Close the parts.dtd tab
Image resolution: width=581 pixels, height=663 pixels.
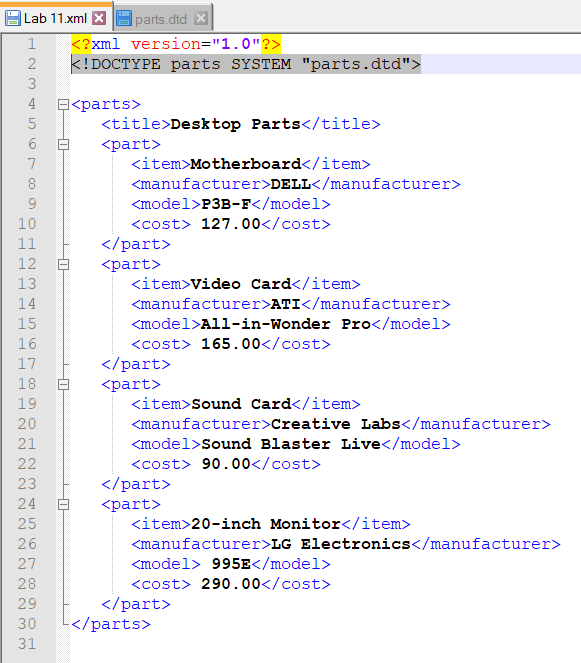coord(201,18)
